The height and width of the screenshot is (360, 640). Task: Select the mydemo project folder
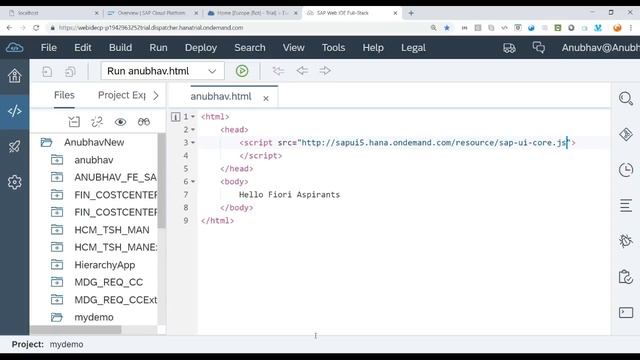94,317
